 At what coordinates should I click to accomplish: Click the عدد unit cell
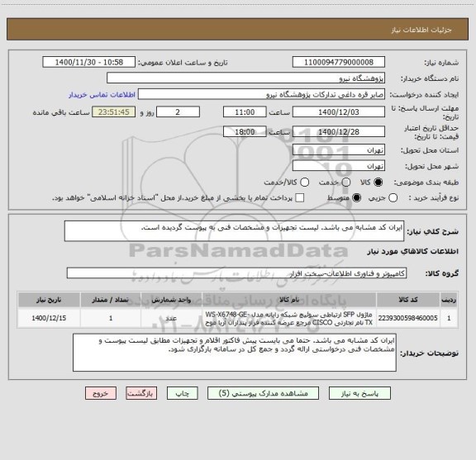[171, 318]
